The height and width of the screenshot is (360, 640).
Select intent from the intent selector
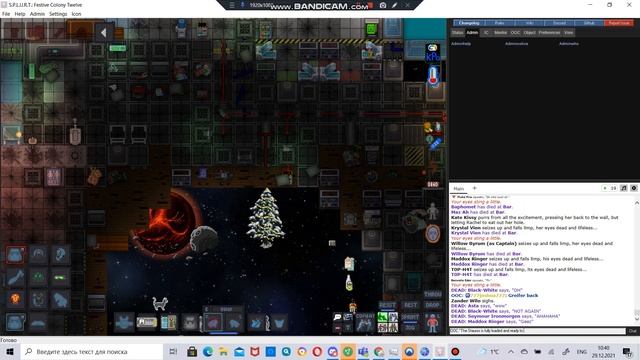coord(387,322)
